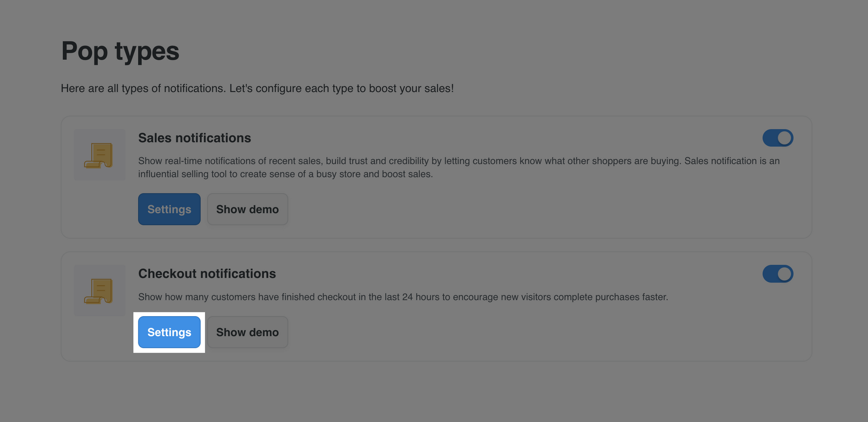Turn off the Checkout notifications switch

pyautogui.click(x=778, y=274)
